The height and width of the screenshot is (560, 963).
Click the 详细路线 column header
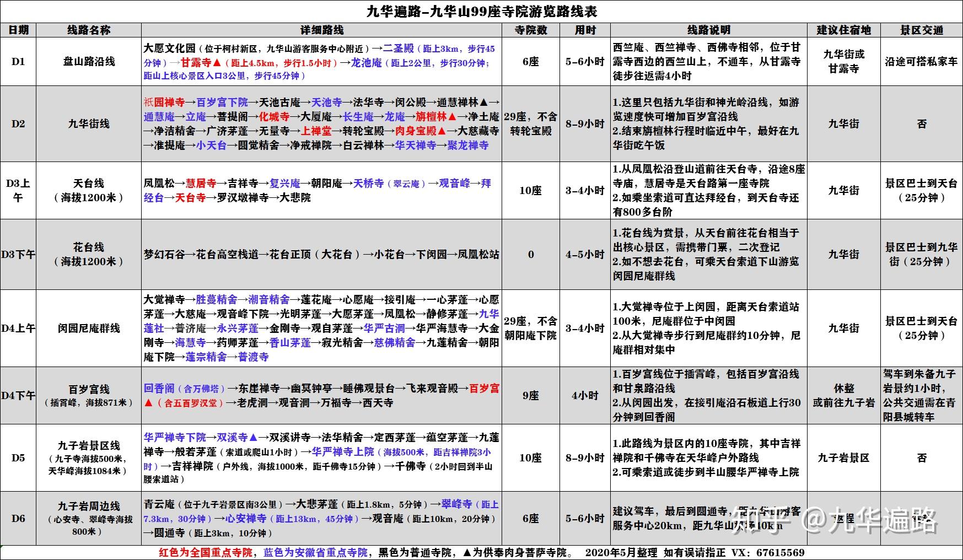[x=322, y=30]
